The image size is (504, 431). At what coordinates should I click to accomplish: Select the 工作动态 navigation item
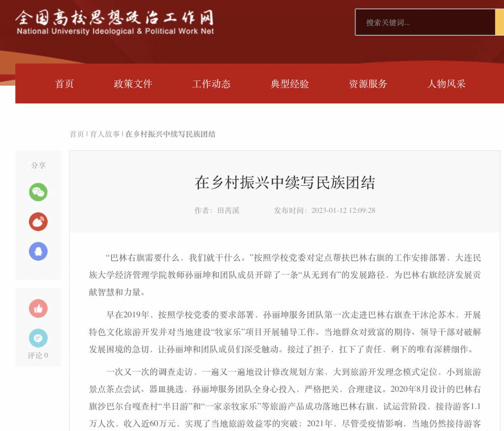pyautogui.click(x=211, y=84)
